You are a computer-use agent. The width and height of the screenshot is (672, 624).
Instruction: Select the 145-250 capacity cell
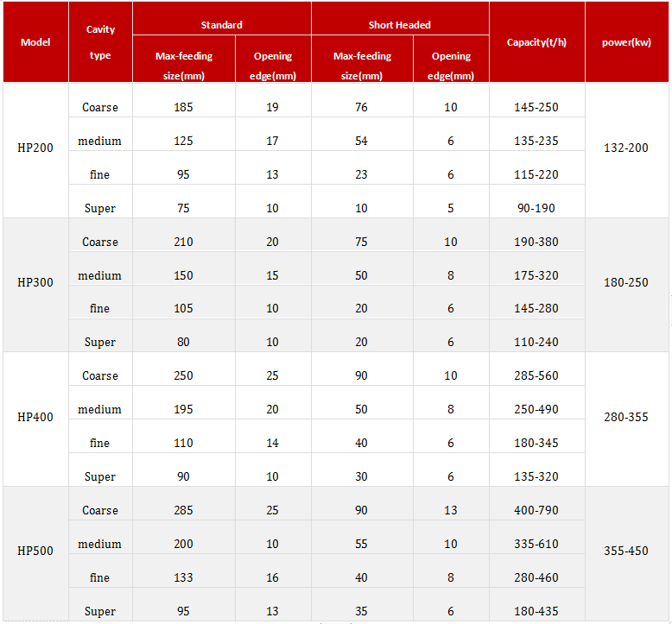tap(536, 108)
